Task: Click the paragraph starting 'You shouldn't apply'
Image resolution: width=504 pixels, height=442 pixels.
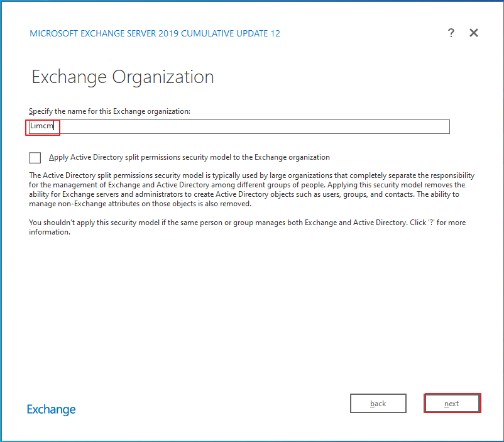Action: point(247,227)
